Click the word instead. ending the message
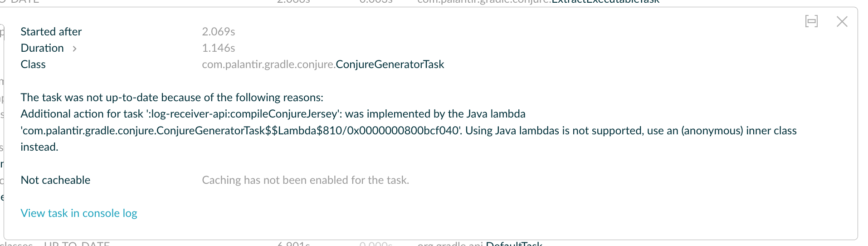Image resolution: width=868 pixels, height=246 pixels. pyautogui.click(x=39, y=147)
